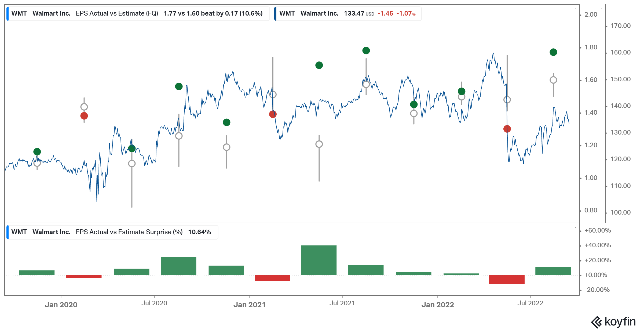
Task: Click the leftmost hollow estimate circle
Action: tap(37, 163)
